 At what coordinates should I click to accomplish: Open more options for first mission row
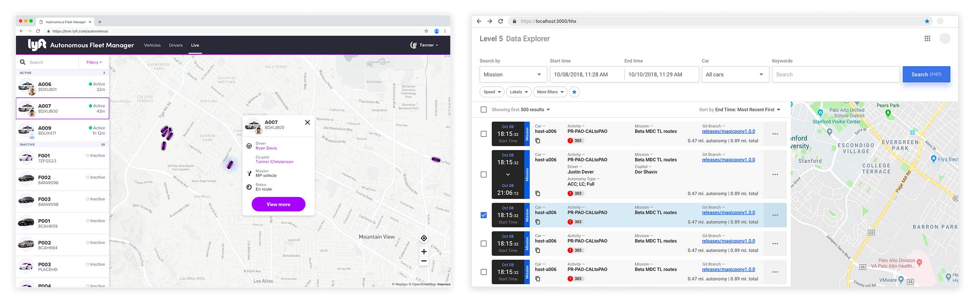775,134
